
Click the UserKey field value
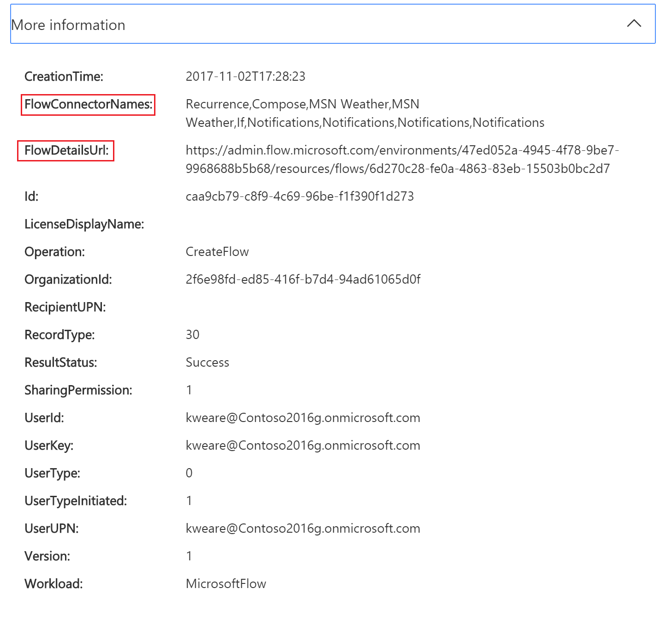pyautogui.click(x=303, y=445)
